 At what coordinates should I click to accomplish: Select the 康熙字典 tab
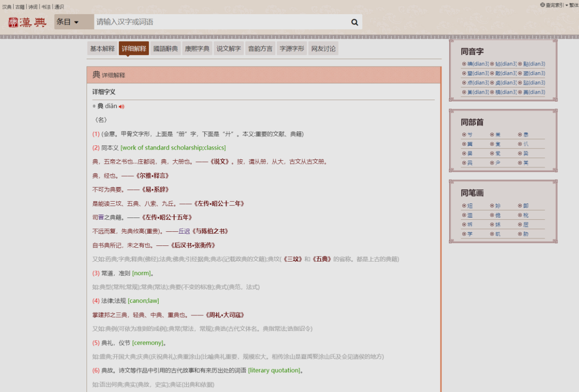[x=197, y=49]
